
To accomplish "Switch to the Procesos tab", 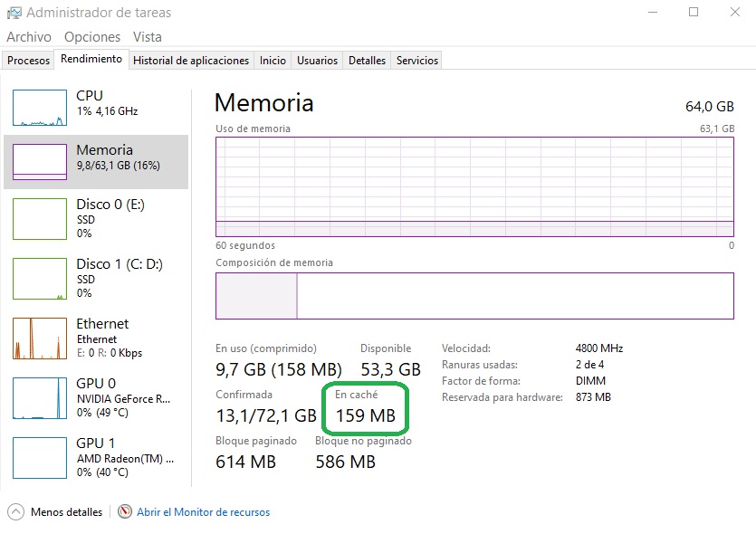I will tap(28, 61).
